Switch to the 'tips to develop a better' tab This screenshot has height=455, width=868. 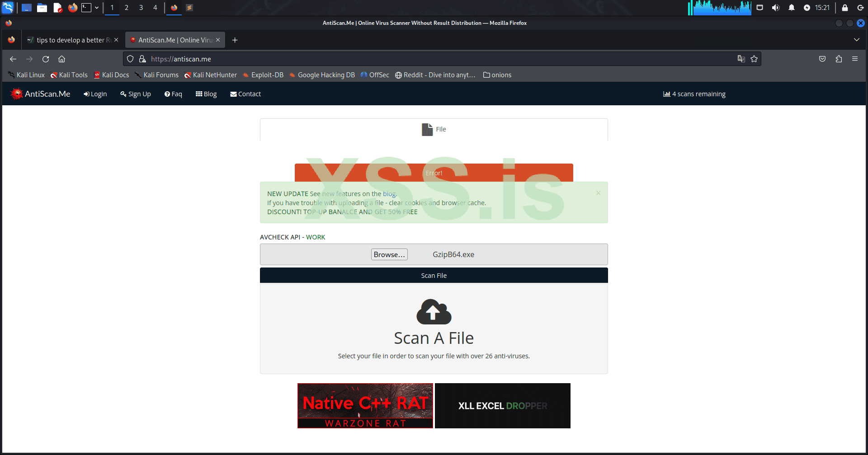(70, 40)
